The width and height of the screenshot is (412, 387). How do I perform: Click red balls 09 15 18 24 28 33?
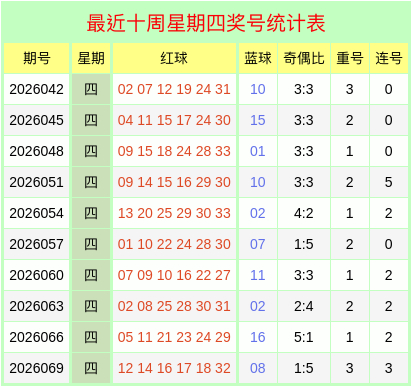[174, 151]
